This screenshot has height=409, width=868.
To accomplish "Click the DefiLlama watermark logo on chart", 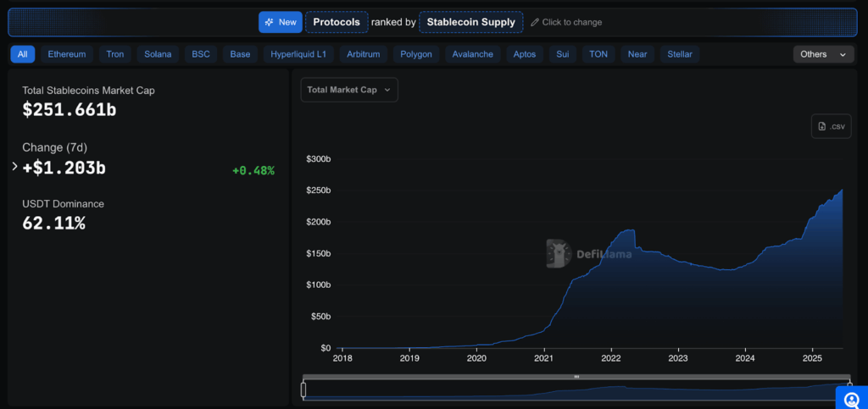I will (559, 254).
